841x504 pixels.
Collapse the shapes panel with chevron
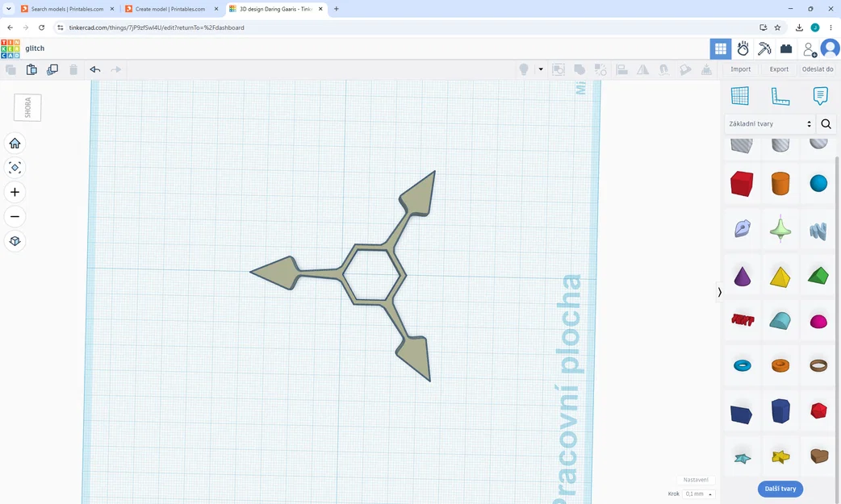(x=719, y=292)
